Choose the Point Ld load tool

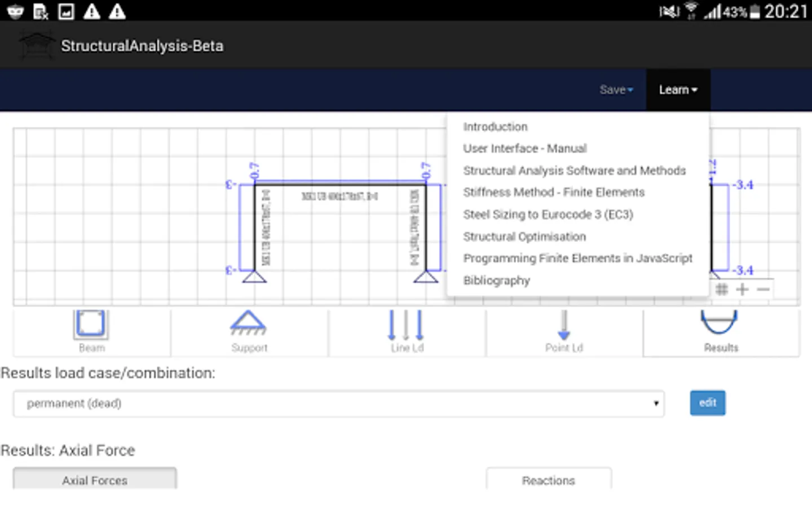point(564,326)
